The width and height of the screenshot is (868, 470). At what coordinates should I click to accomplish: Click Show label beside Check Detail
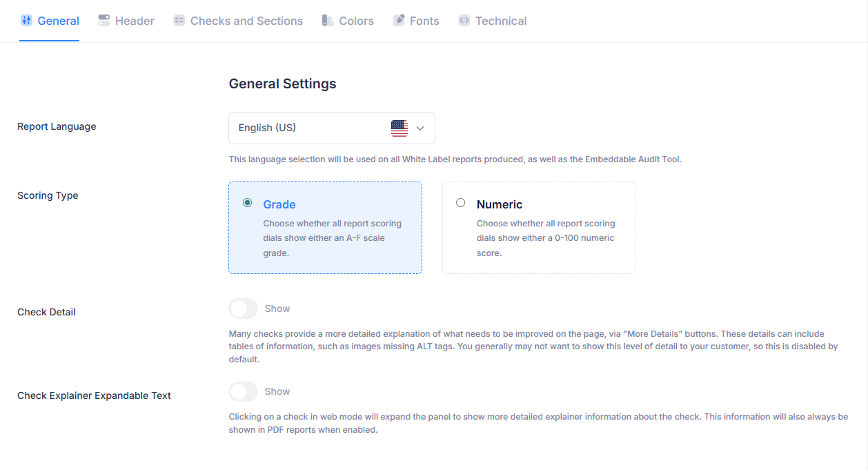pos(277,309)
